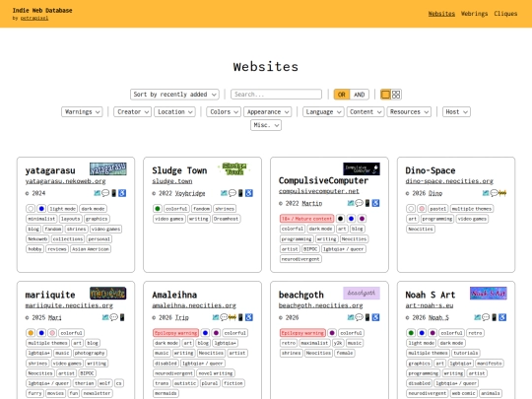Toggle the 'Epilepsy warning' tag on Amaleihna card
Image resolution: width=532 pixels, height=399 pixels.
pos(175,333)
